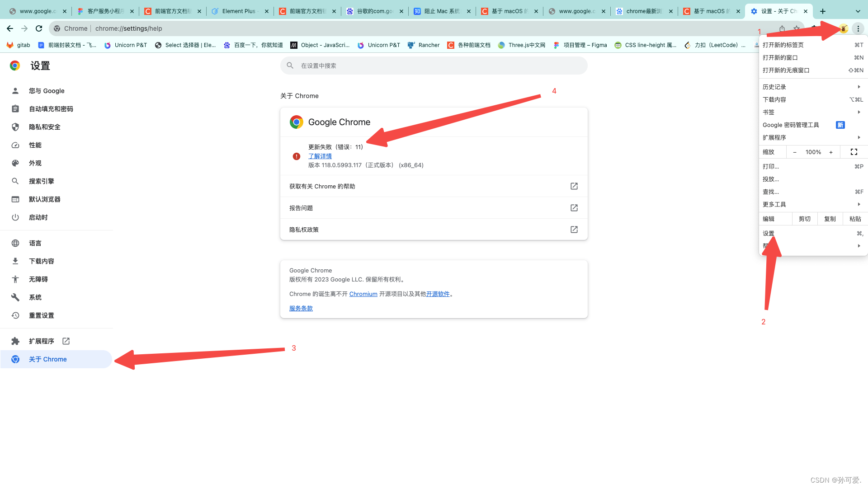Open a new tab with plus
This screenshot has height=488, width=868.
pyautogui.click(x=823, y=11)
